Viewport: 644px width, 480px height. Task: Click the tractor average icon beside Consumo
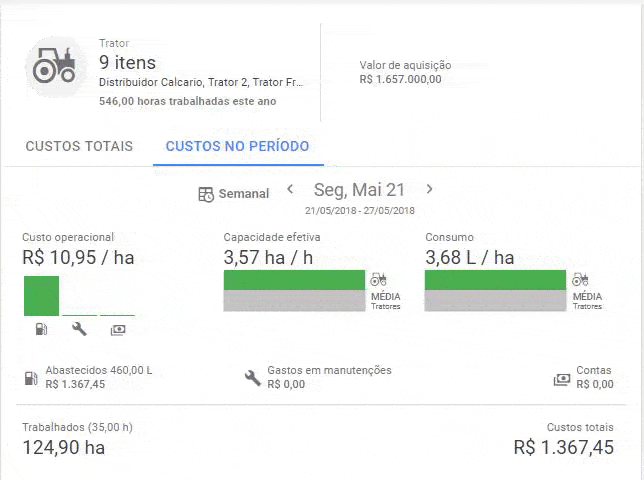click(x=580, y=280)
